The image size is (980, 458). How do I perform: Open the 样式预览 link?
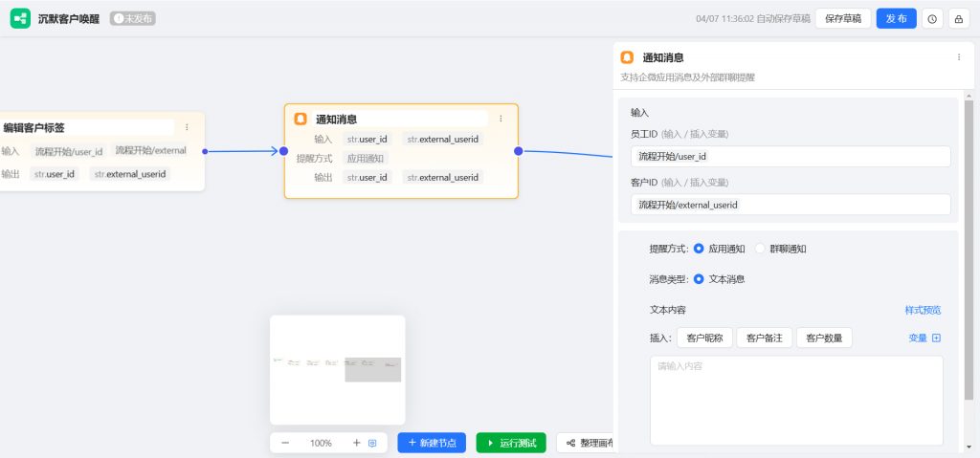pos(923,310)
